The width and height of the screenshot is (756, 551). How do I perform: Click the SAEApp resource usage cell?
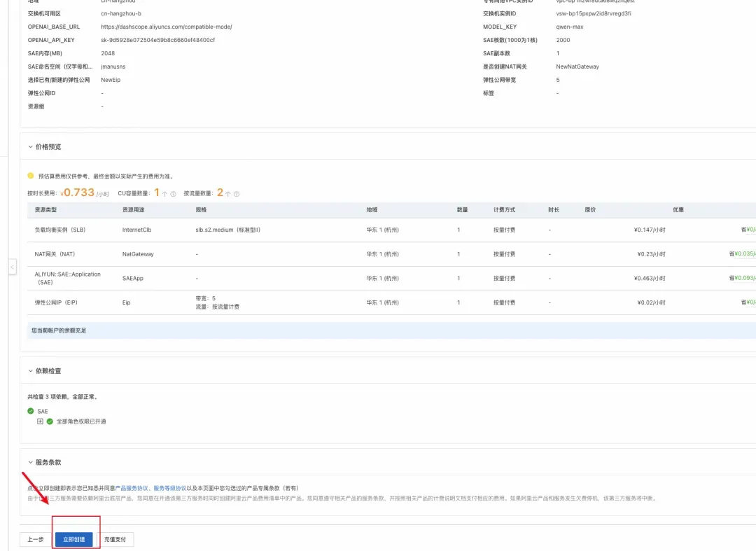[132, 278]
